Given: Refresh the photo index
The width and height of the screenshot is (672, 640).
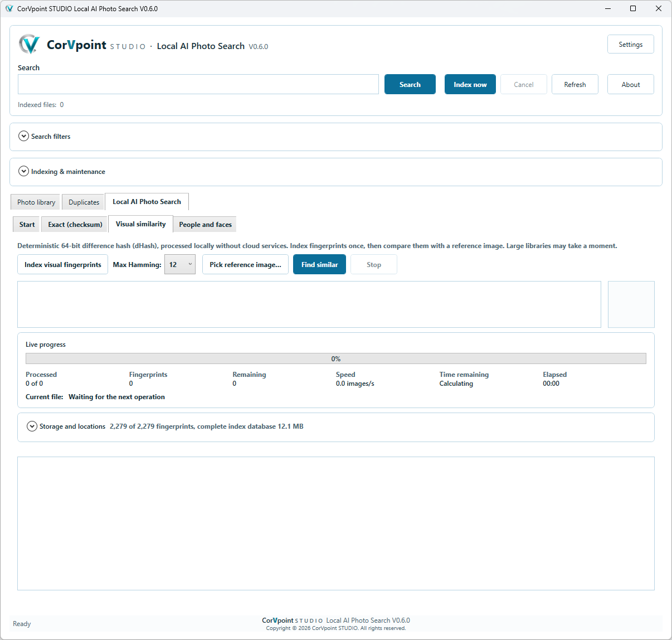Looking at the screenshot, I should pos(575,84).
